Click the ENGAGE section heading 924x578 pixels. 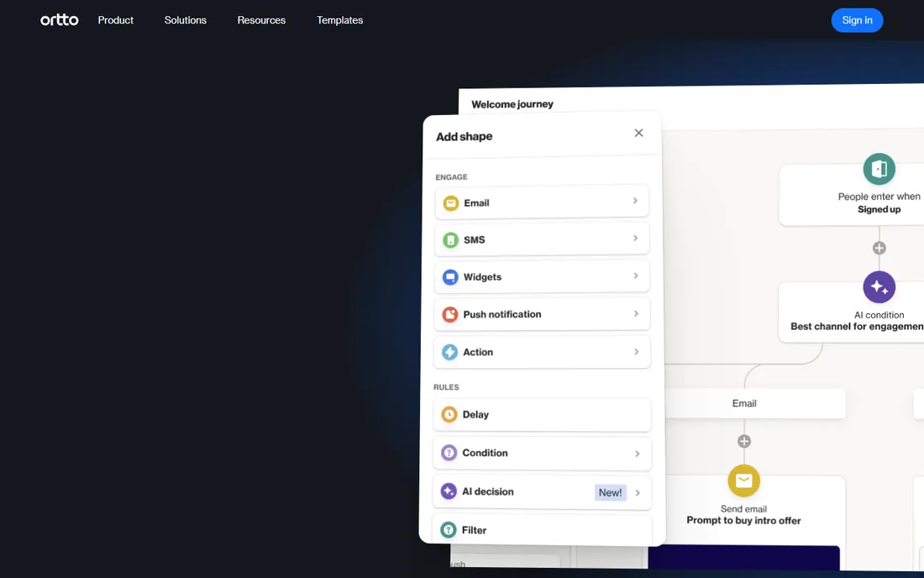451,177
